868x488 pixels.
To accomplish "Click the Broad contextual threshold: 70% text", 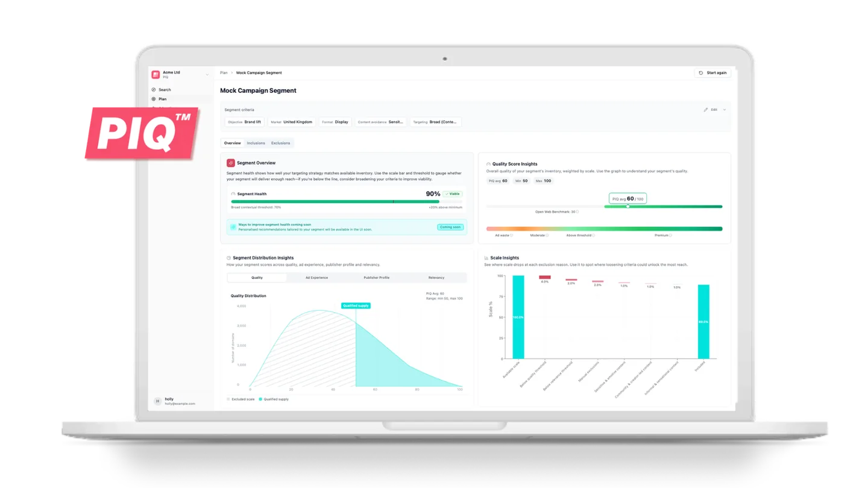I will [x=256, y=207].
